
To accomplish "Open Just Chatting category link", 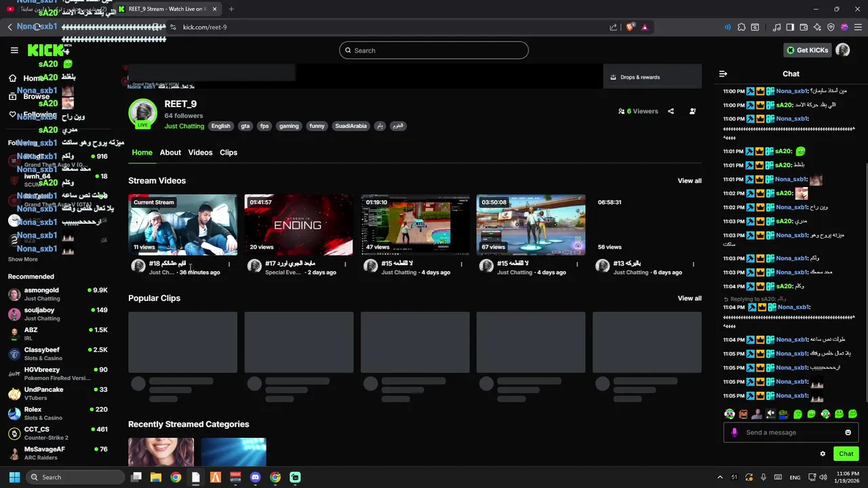I will 184,126.
